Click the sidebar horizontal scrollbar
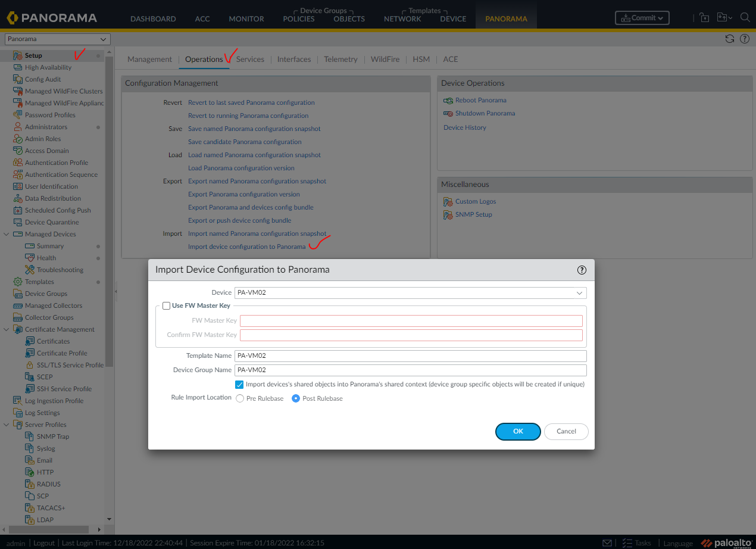Viewport: 756px width, 549px height. pos(49,529)
